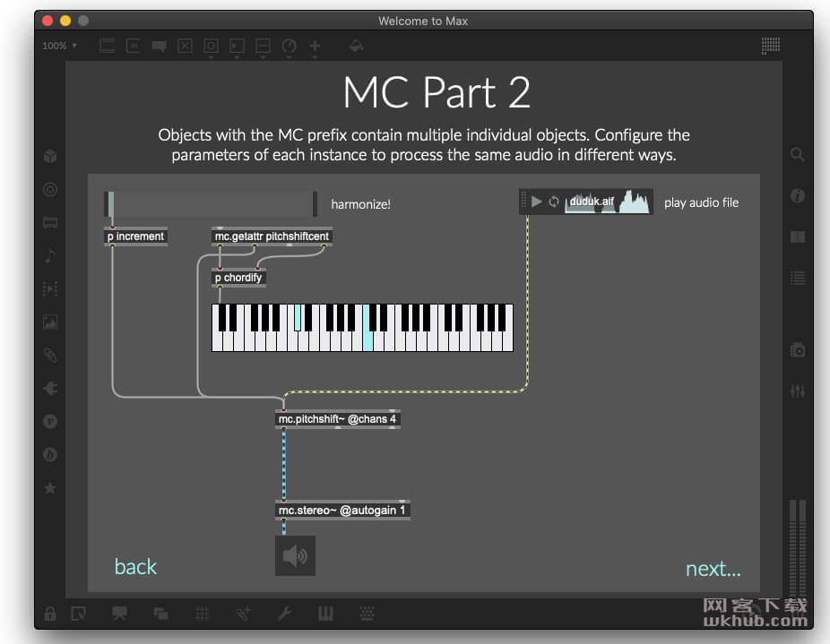
Task: Open the star collections browser
Action: pos(50,488)
